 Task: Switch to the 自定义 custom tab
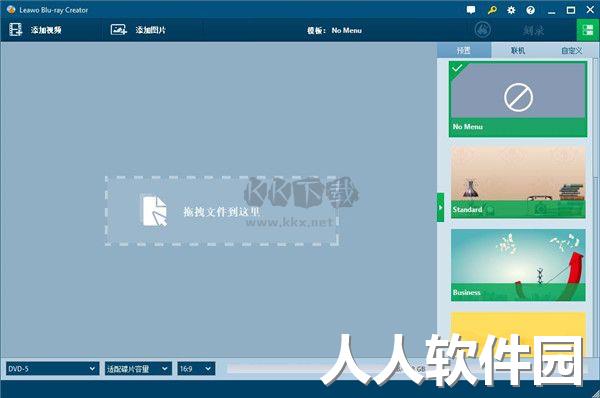tap(572, 50)
